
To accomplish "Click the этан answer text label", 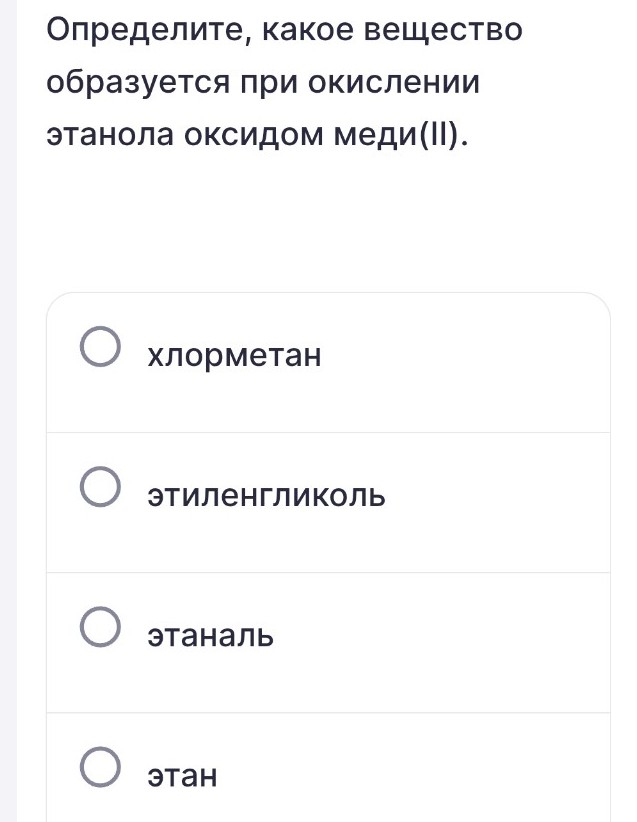I will [x=181, y=774].
